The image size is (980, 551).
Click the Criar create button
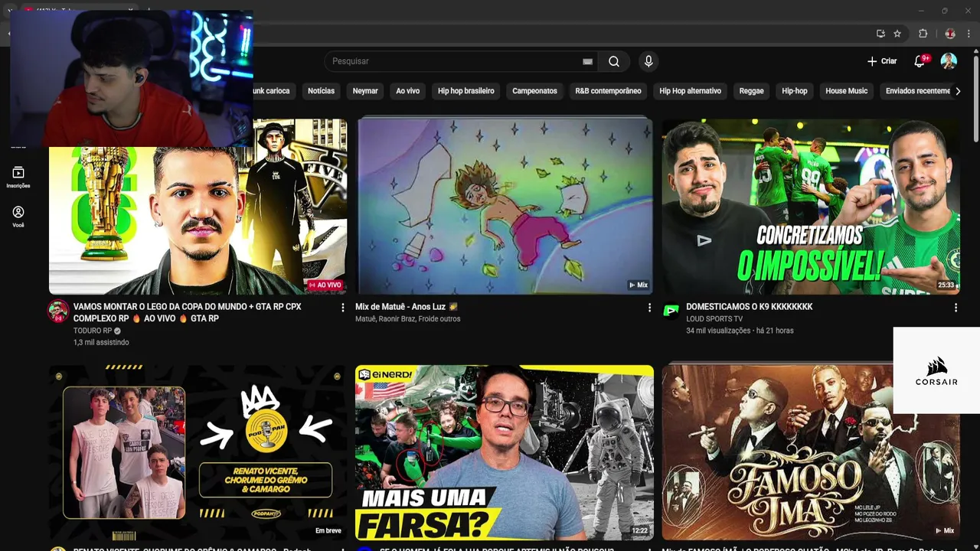click(x=882, y=61)
